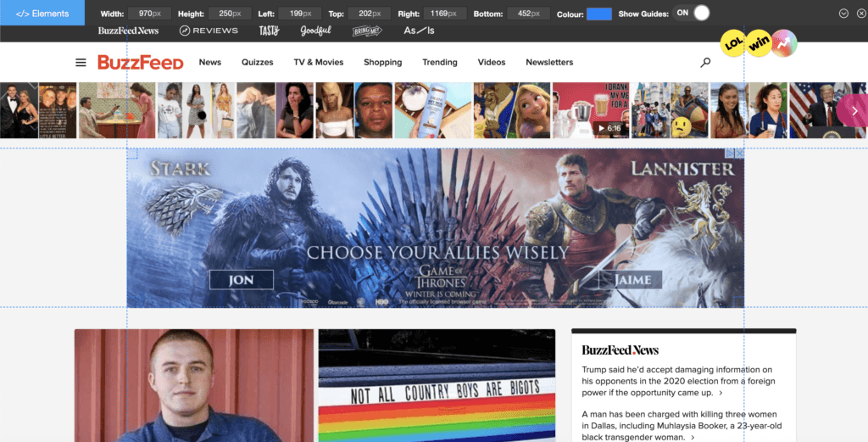
Task: Close the ad with its X icon
Action: (x=739, y=153)
